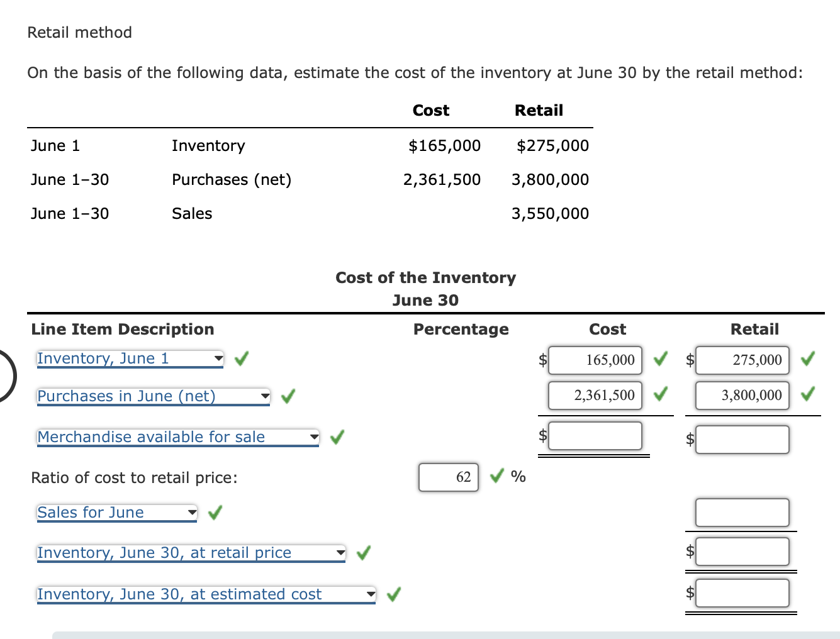Click the checkmark after the 62 percentage field
Screen dimensions: 840x639
click(496, 477)
